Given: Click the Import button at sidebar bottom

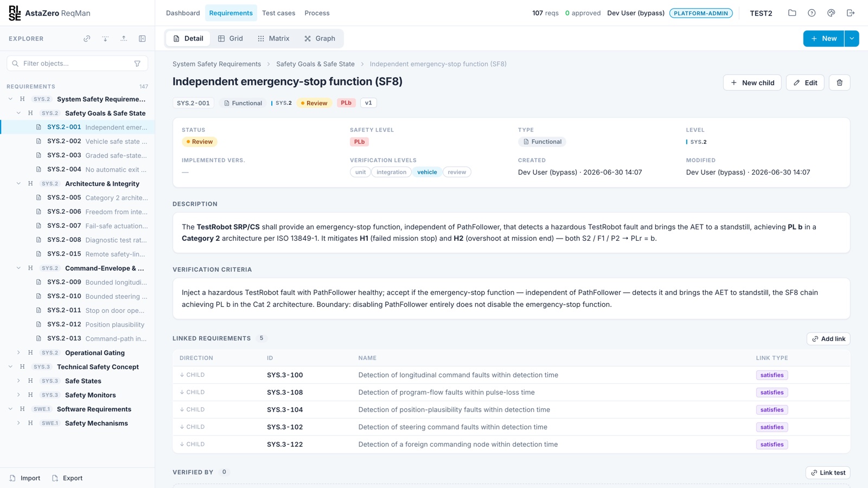Looking at the screenshot, I should pyautogui.click(x=25, y=478).
